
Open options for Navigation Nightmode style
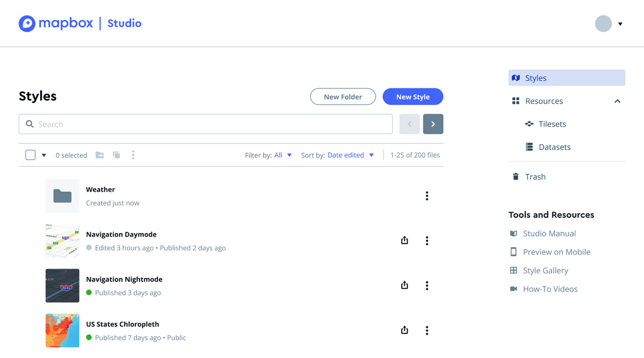point(427,285)
